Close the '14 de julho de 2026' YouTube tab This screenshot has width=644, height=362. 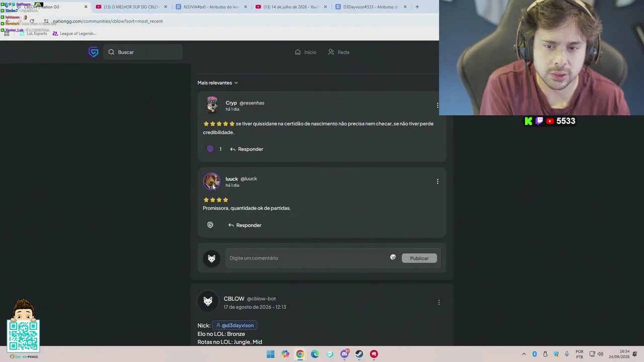(x=325, y=7)
